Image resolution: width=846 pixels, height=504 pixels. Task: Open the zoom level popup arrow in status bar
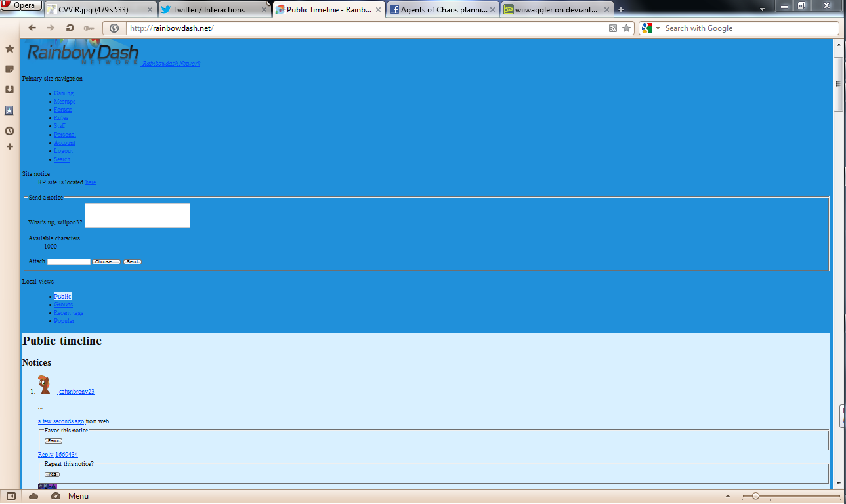pyautogui.click(x=727, y=496)
